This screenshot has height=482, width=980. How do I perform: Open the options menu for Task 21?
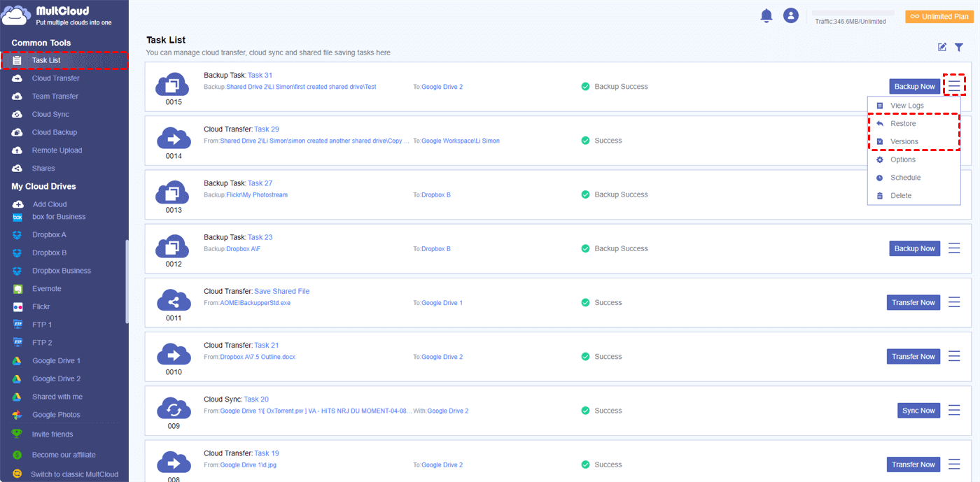pos(954,356)
